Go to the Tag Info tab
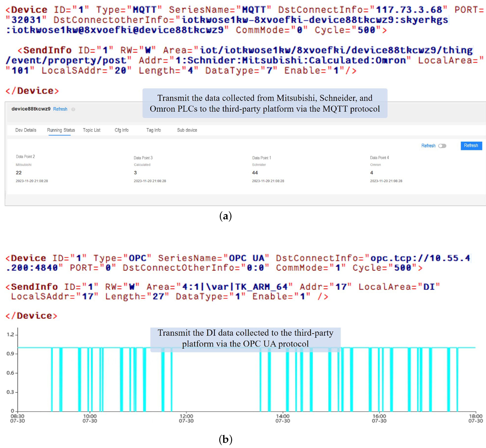486x448 pixels. [154, 130]
